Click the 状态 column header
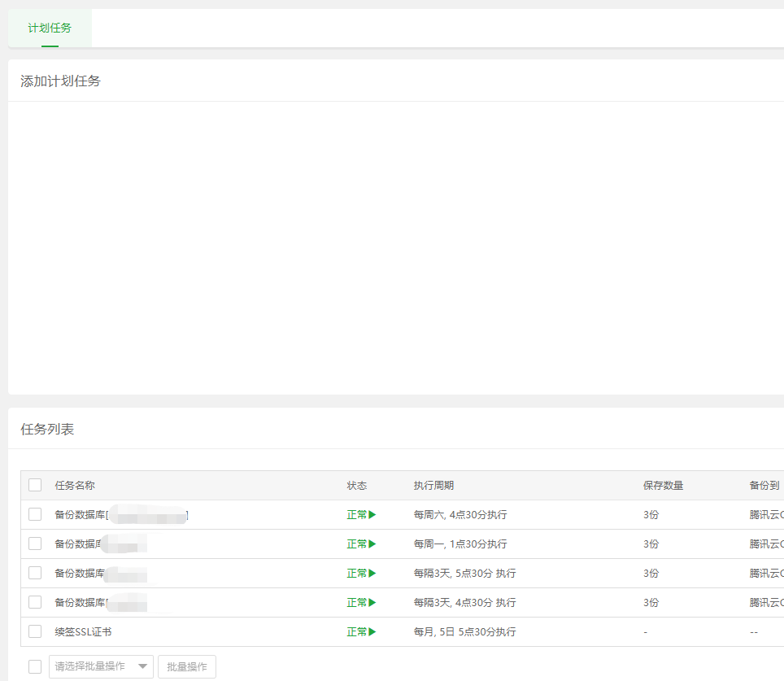Screen dimensions: 784x681 pos(356,486)
